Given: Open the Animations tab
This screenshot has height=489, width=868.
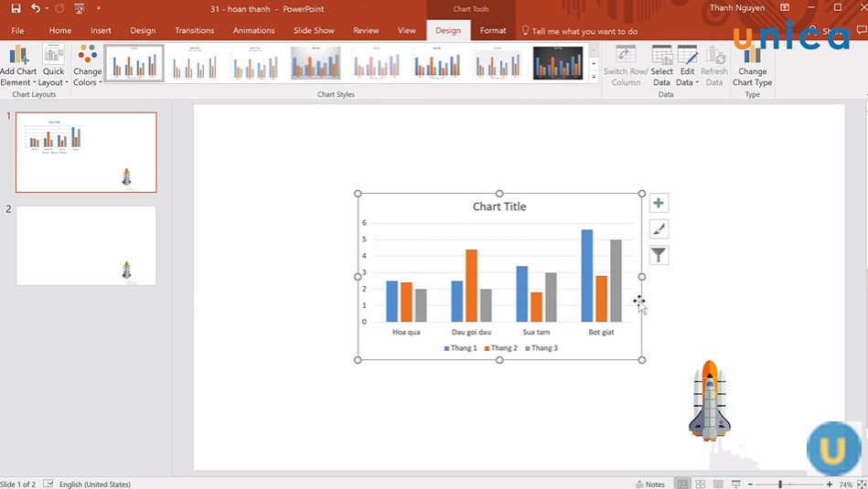Looking at the screenshot, I should pos(253,31).
